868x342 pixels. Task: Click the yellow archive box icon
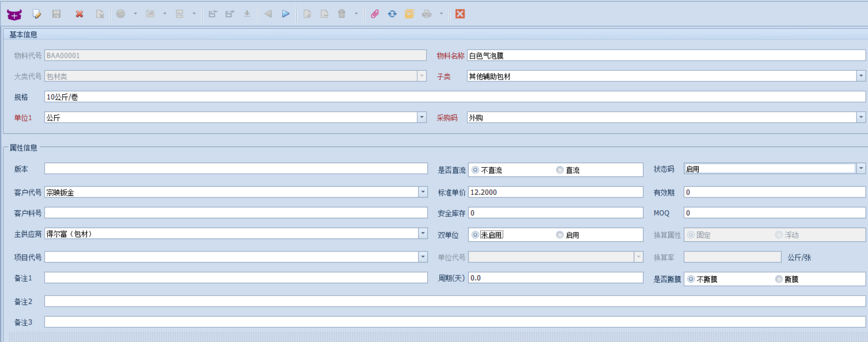(409, 14)
